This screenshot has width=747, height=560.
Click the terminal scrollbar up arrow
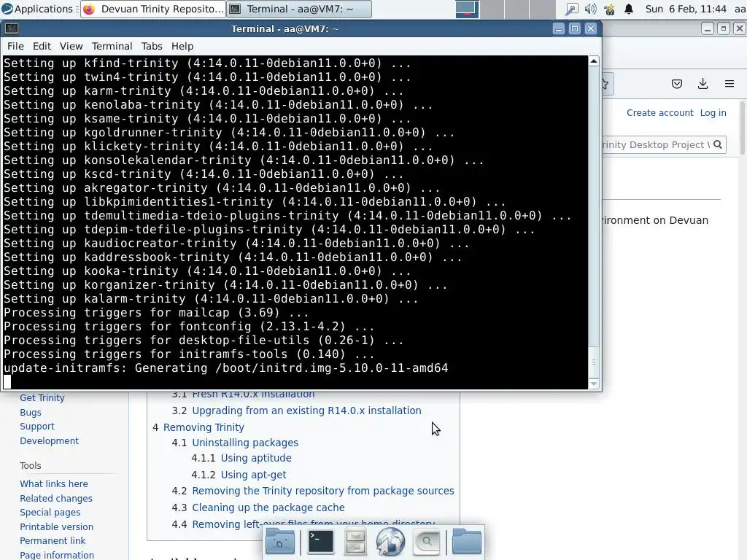point(594,61)
